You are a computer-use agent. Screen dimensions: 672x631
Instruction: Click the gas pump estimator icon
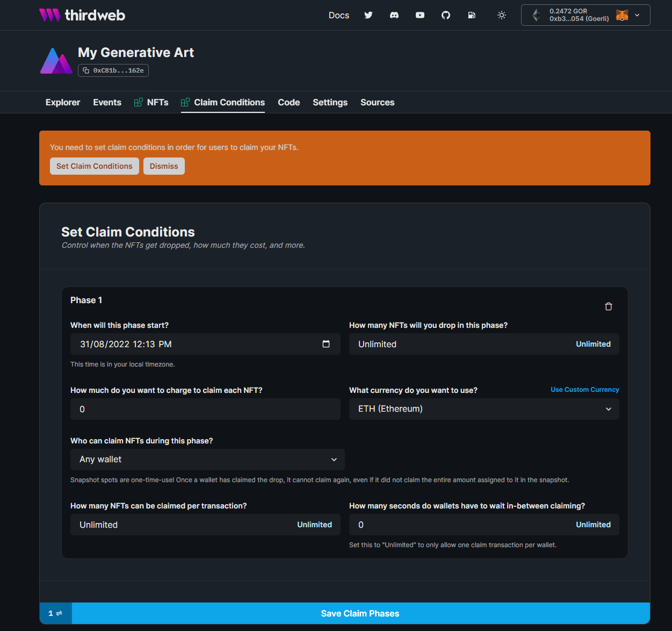tap(472, 15)
